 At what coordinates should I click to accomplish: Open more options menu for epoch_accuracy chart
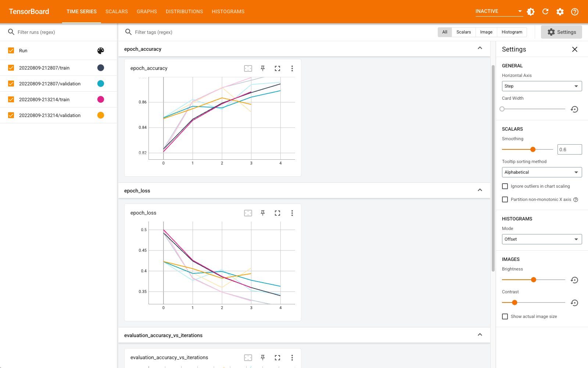click(x=292, y=68)
